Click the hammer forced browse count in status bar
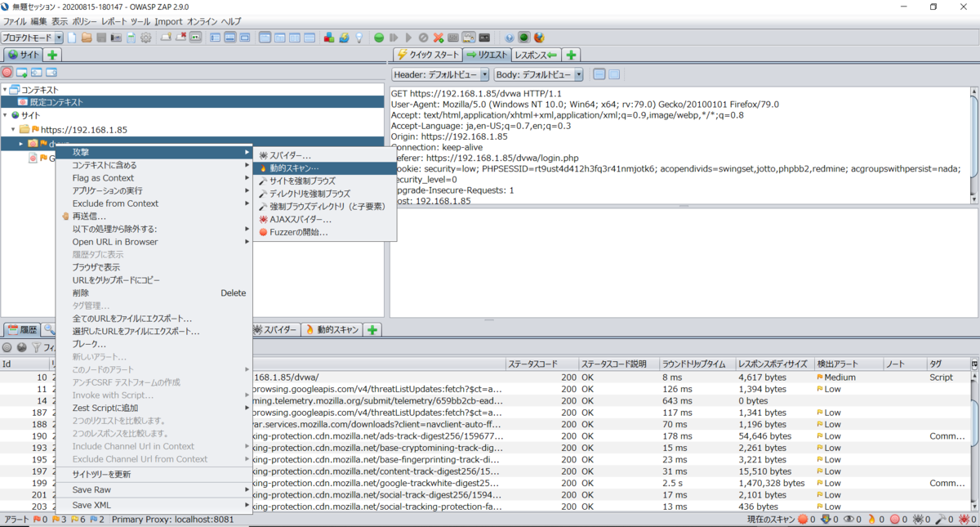The image size is (980, 527). click(x=943, y=519)
